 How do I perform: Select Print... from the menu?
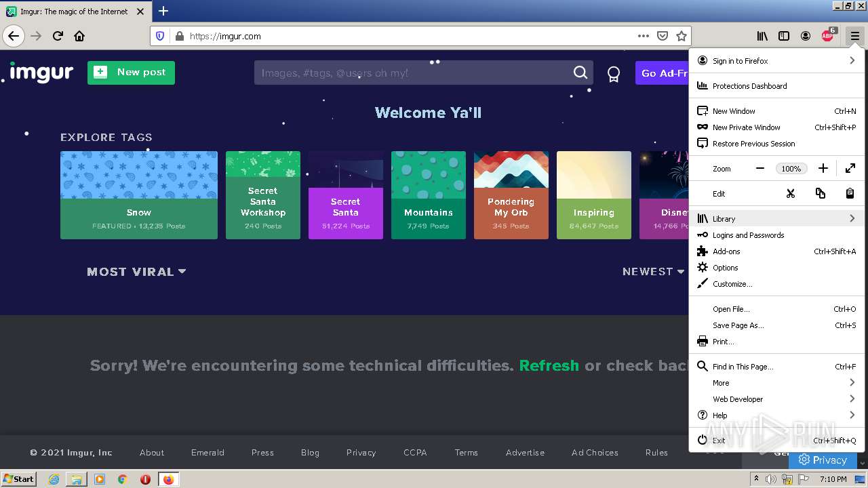click(777, 342)
